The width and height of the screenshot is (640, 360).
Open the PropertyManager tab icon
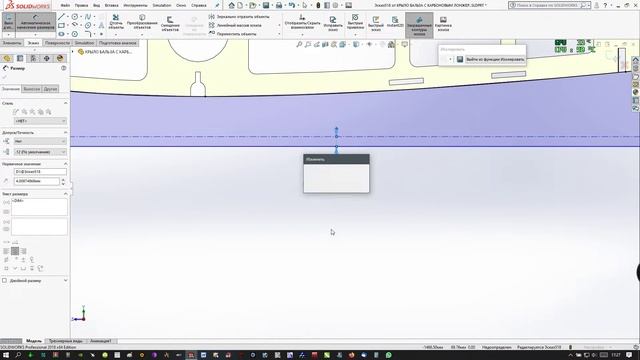click(x=20, y=58)
